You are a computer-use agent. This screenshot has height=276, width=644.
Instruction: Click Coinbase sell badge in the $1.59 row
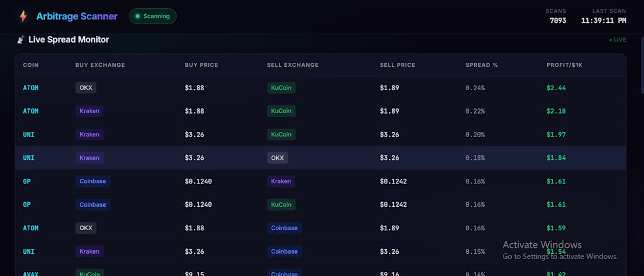(x=284, y=228)
